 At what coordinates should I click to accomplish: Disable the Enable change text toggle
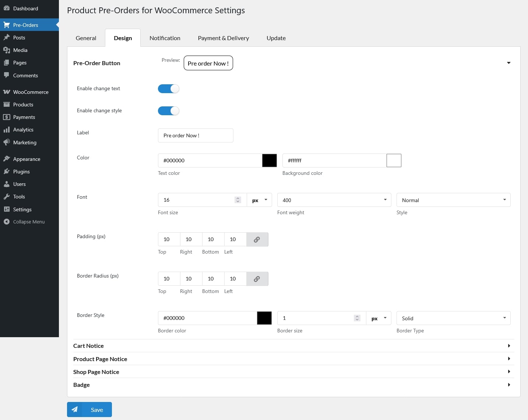pyautogui.click(x=169, y=89)
